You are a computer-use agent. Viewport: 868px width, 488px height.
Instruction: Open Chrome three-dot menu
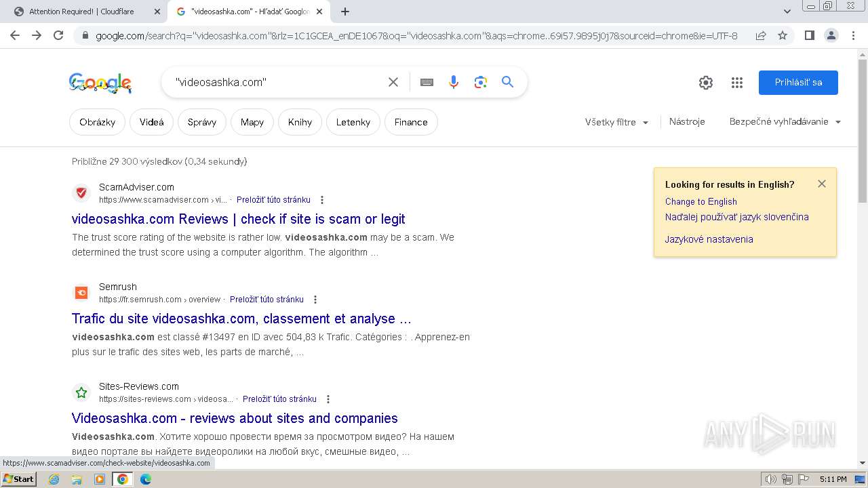[x=853, y=35]
